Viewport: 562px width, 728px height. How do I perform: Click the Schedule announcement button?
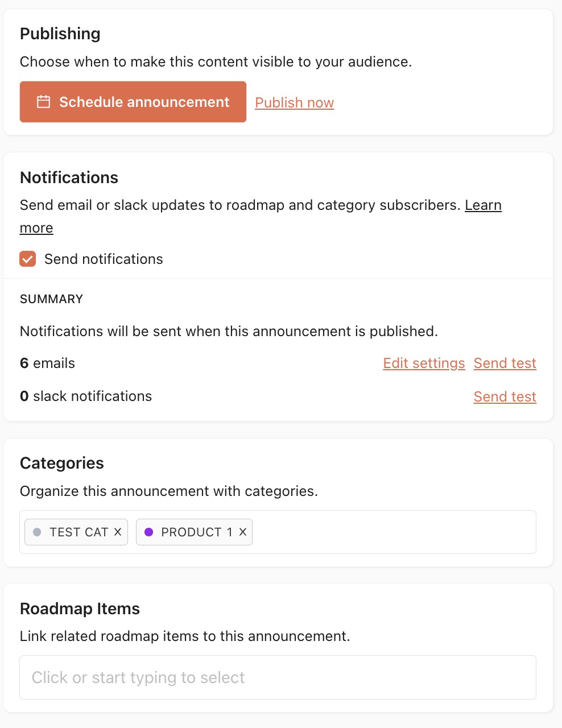coord(133,102)
